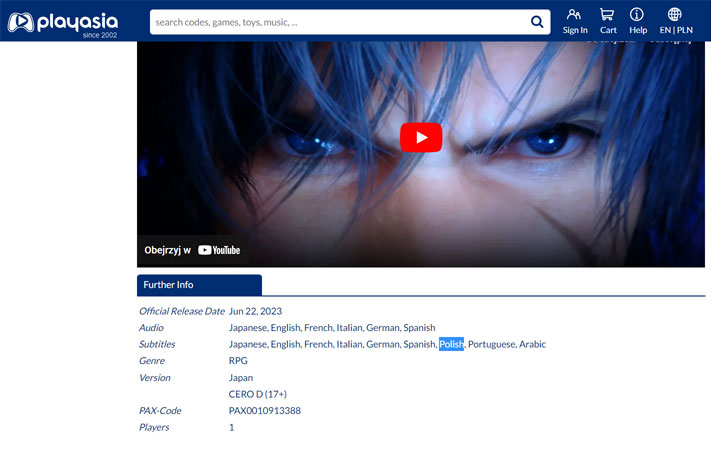Click the release date Jun 22, 2023
The height and width of the screenshot is (450, 720).
pos(255,311)
